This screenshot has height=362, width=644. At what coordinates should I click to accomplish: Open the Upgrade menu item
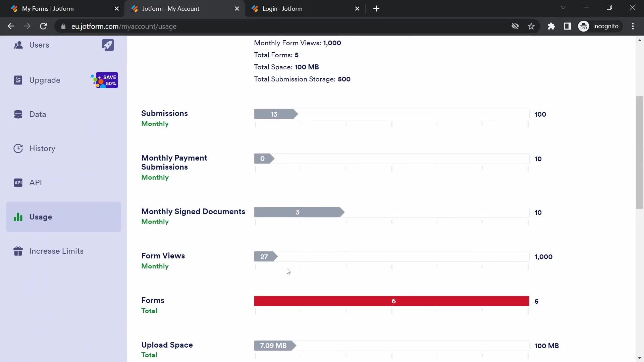[45, 80]
